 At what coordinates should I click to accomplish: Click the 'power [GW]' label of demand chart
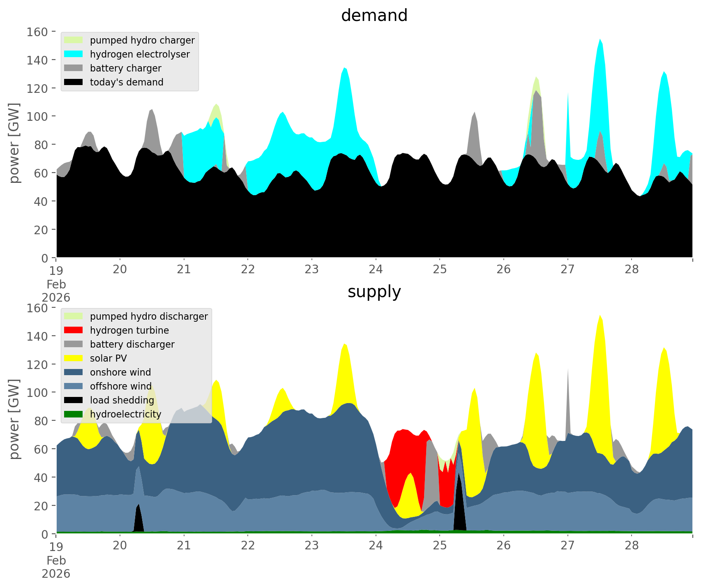coord(14,143)
